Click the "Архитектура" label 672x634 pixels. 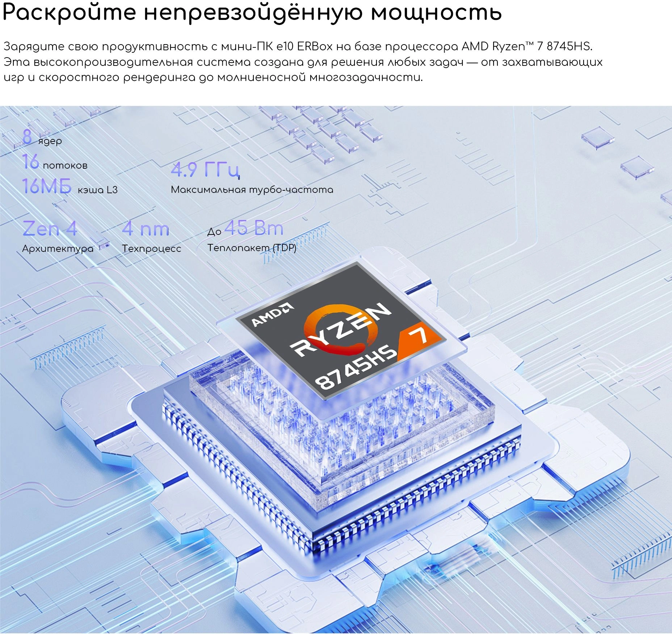[x=58, y=249]
